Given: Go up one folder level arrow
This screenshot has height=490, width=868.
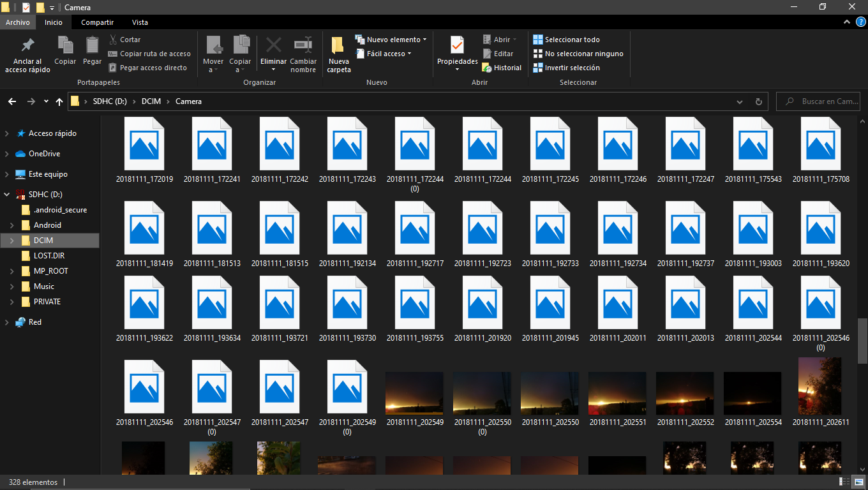Looking at the screenshot, I should (x=59, y=101).
